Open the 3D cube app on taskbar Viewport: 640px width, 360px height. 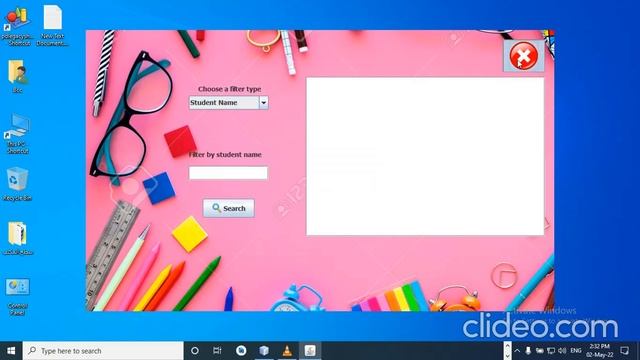pos(264,351)
